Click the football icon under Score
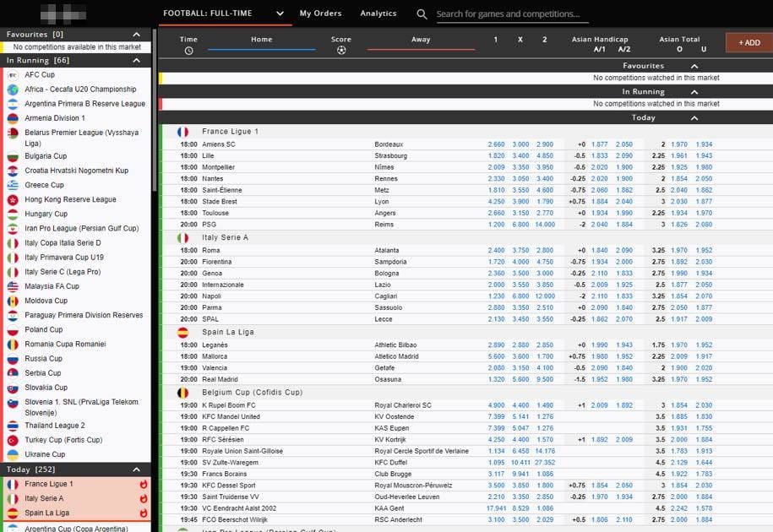This screenshot has height=532, width=773. [x=341, y=50]
